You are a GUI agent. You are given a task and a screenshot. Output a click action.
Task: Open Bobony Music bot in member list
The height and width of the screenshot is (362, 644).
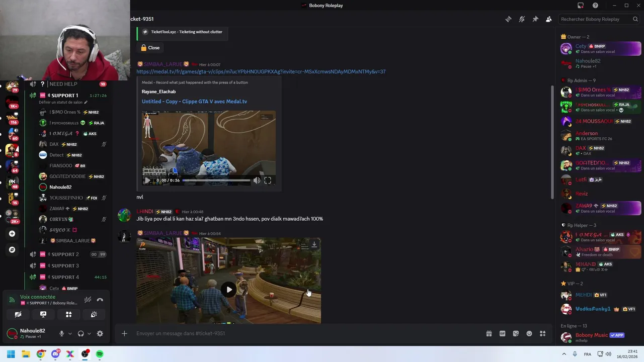coord(601,337)
